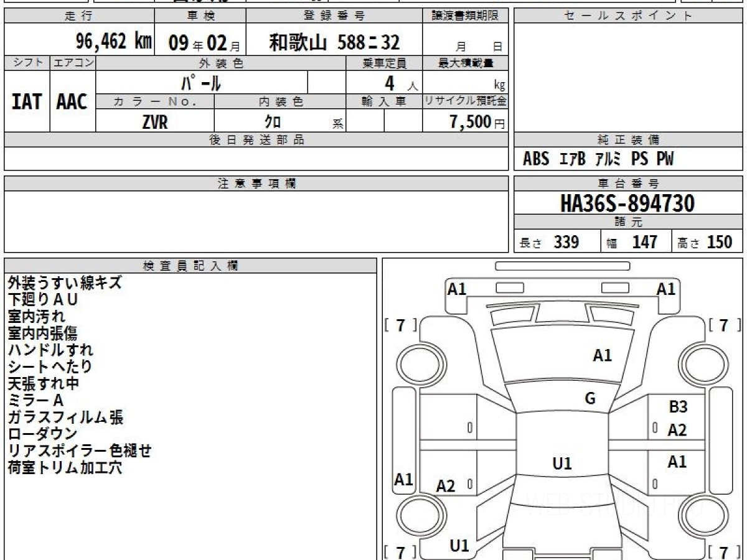Select the note 下廻りAU

pyautogui.click(x=44, y=299)
